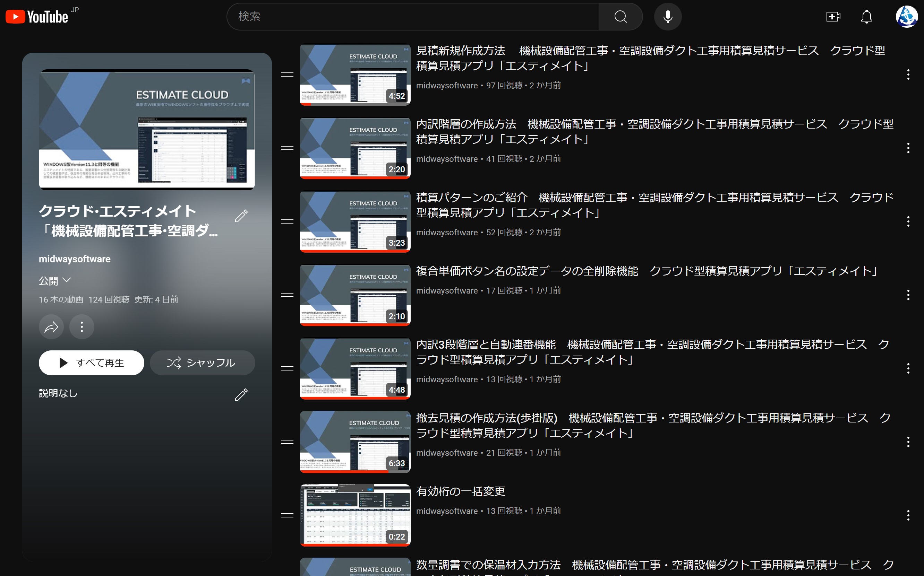Grab the reorder handle of 有効桁の一括変更 video
The image size is (924, 576).
pos(287,515)
